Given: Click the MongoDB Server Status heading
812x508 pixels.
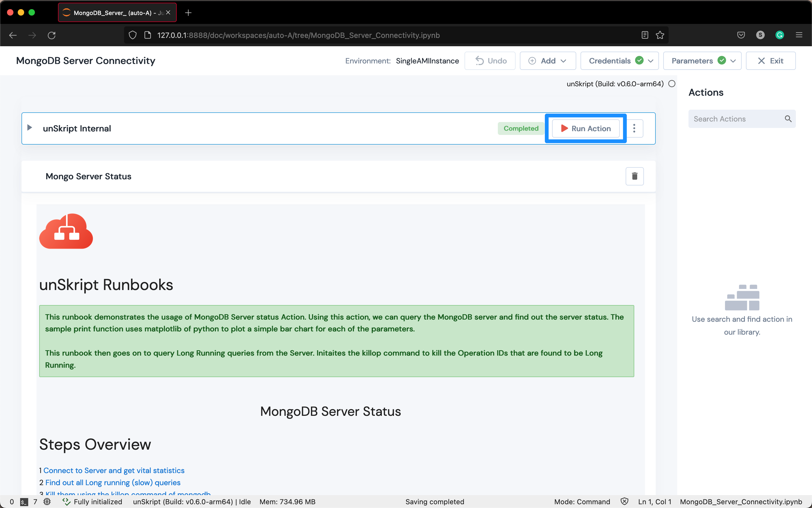Looking at the screenshot, I should pos(331,411).
